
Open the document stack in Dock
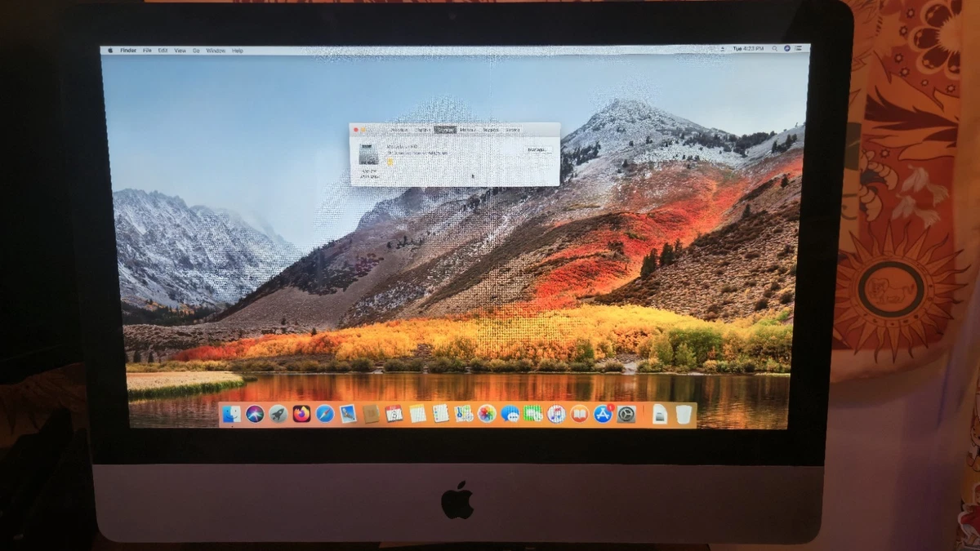coord(660,414)
